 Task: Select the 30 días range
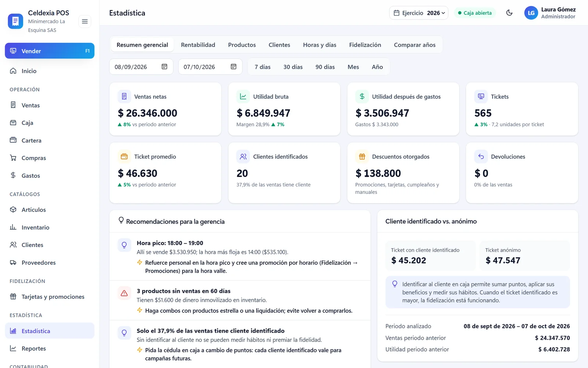pyautogui.click(x=293, y=67)
